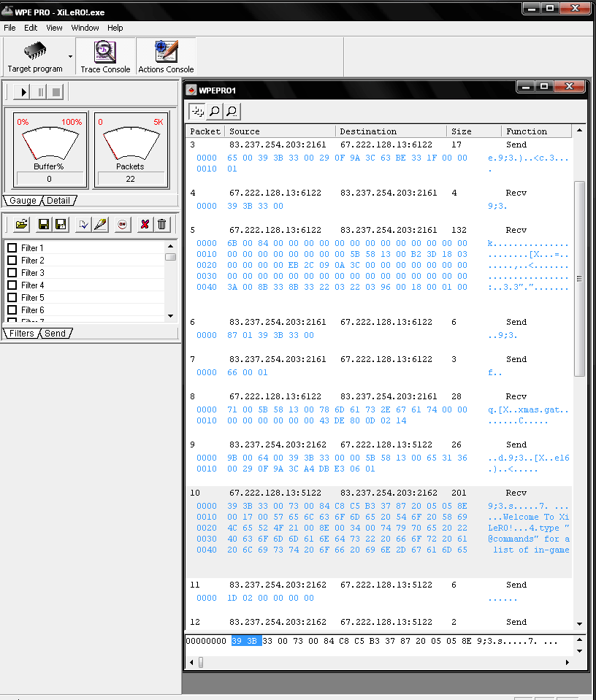
Task: Click the hex pane scroll-down arrow
Action: point(579,651)
